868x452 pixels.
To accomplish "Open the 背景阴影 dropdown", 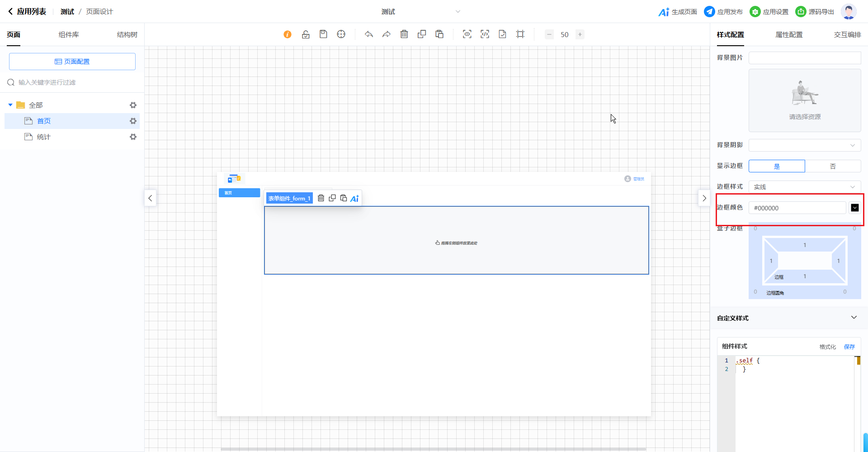I will coord(805,145).
